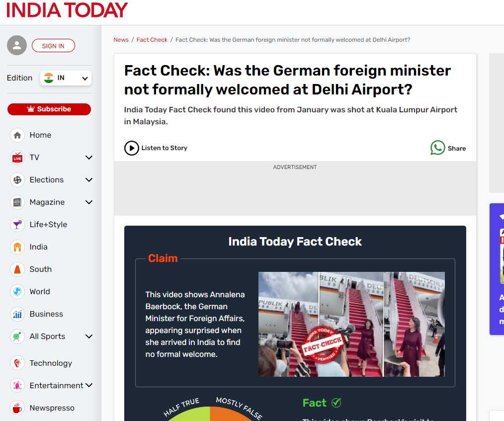Click the Magazine sidebar icon
504x421 pixels.
[x=17, y=202]
